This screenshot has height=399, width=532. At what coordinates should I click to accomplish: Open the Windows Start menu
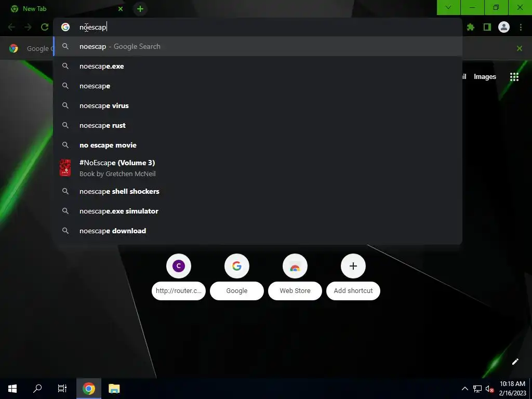pos(12,389)
